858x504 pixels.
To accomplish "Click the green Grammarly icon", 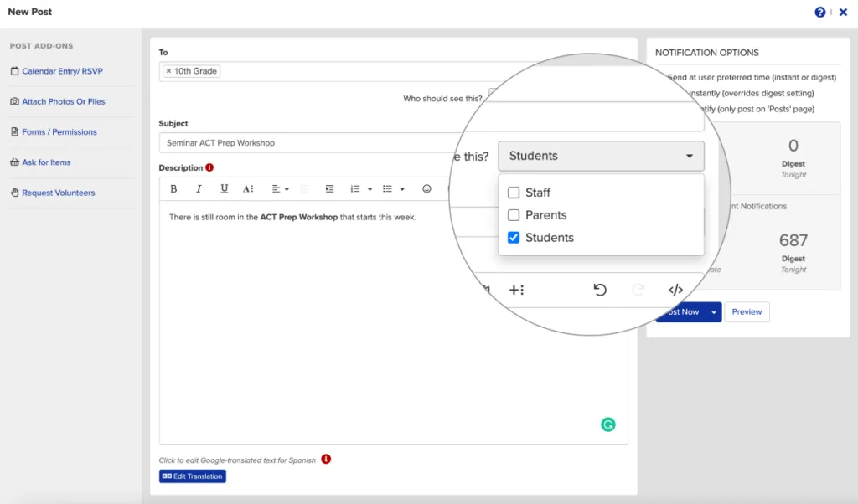I will (608, 424).
